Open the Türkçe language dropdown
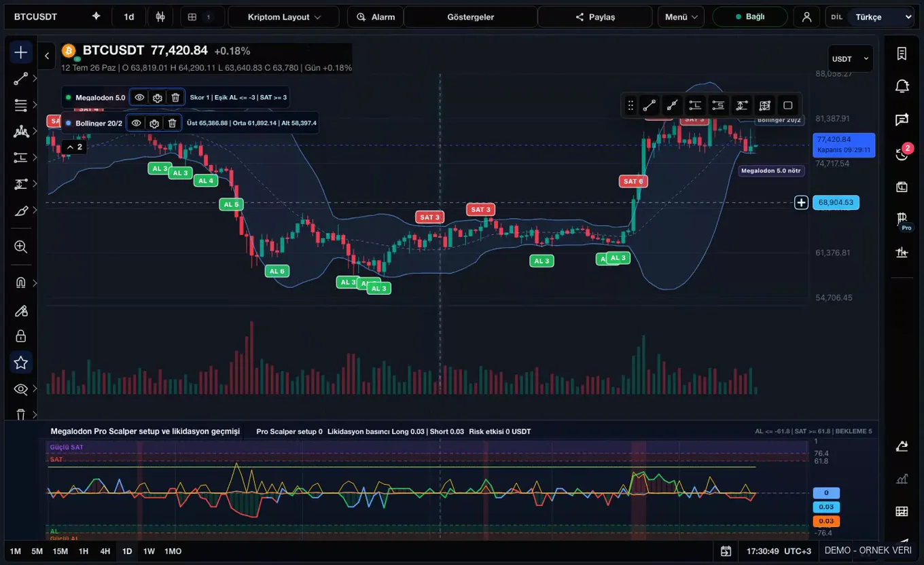This screenshot has height=565, width=924. click(883, 17)
